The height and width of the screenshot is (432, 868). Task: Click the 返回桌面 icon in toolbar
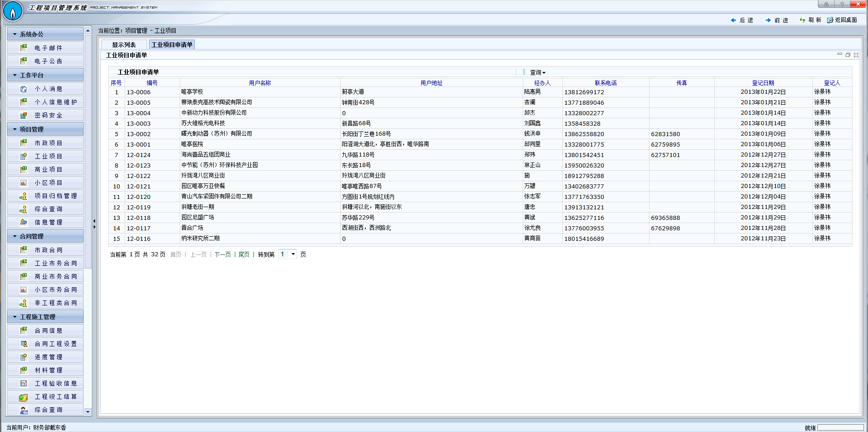click(x=830, y=20)
